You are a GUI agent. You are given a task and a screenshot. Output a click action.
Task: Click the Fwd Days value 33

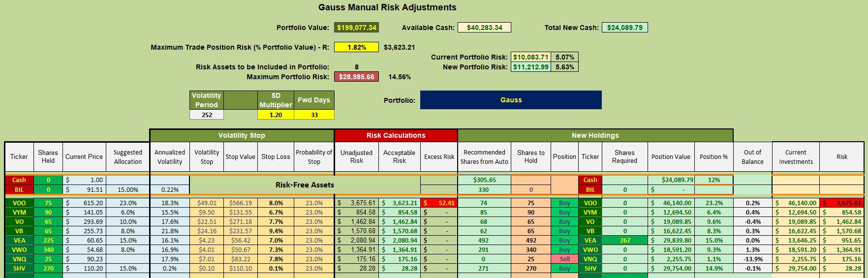(x=314, y=115)
